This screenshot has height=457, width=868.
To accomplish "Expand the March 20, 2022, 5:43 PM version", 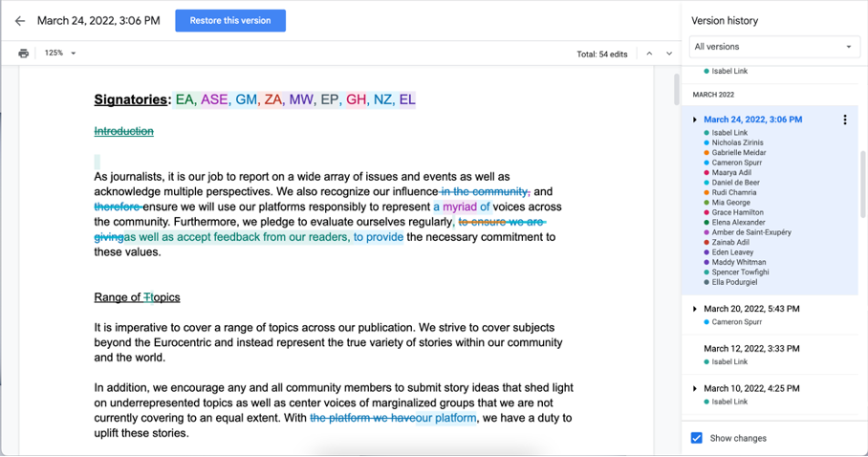I will pyautogui.click(x=695, y=309).
